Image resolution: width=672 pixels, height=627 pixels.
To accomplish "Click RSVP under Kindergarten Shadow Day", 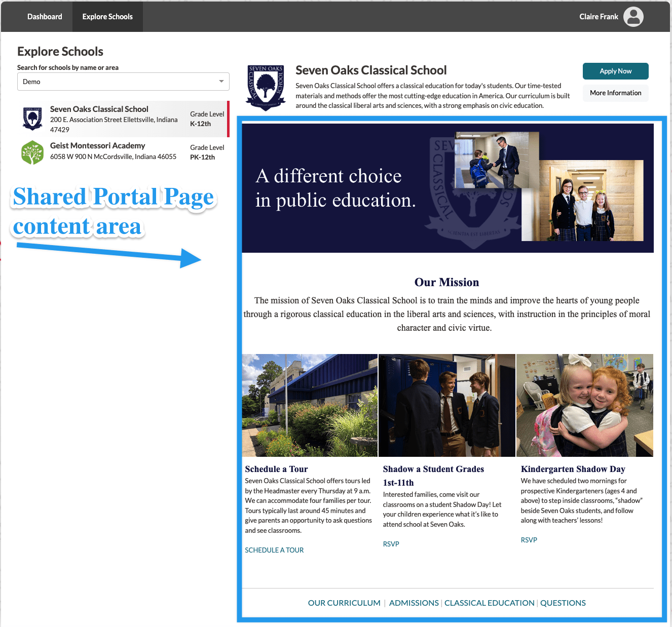I will 529,540.
